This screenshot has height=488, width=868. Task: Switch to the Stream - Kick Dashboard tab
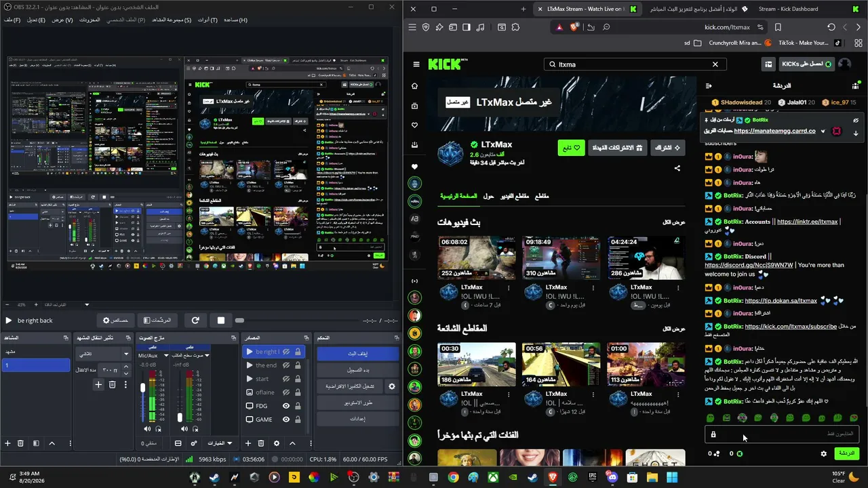tap(788, 9)
